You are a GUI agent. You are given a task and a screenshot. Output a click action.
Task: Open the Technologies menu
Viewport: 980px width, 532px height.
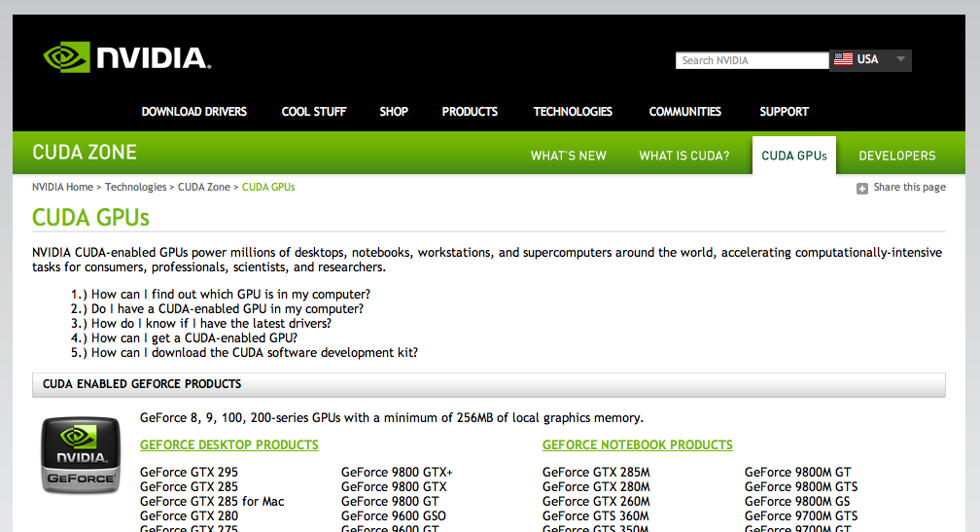[573, 112]
